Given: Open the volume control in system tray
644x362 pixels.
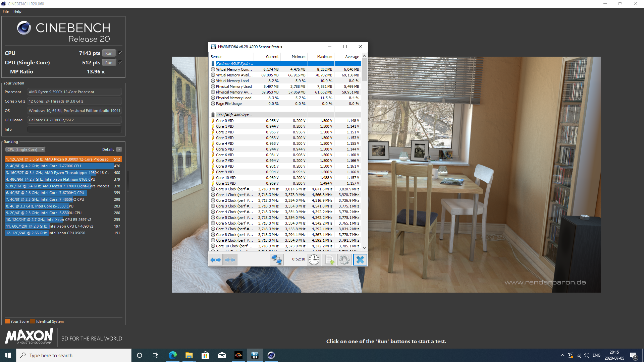Looking at the screenshot, I should [587, 355].
